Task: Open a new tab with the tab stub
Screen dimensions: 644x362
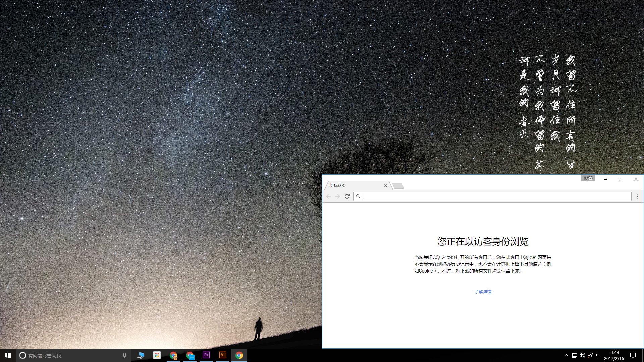Action: [x=398, y=185]
